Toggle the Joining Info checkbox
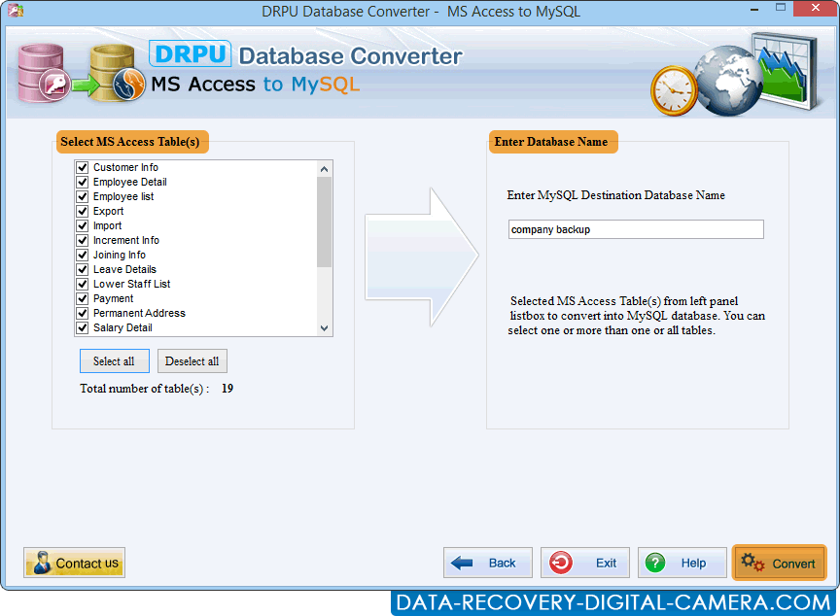 click(83, 255)
